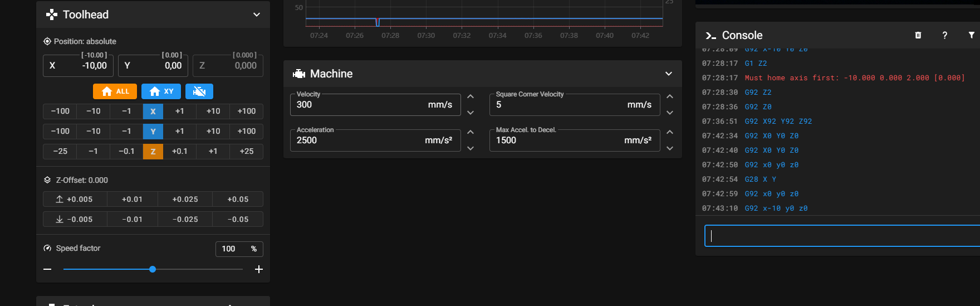Home the X axis with the blue X button
980x306 pixels.
pyautogui.click(x=153, y=111)
